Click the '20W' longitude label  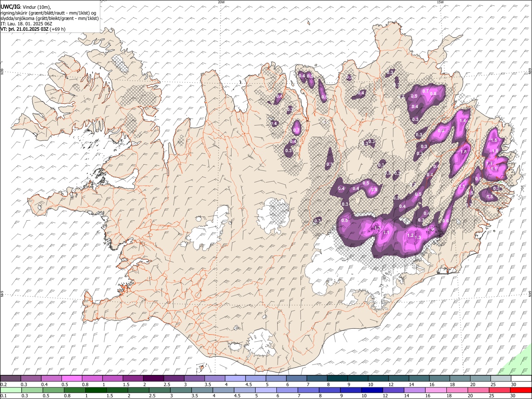(x=221, y=2)
